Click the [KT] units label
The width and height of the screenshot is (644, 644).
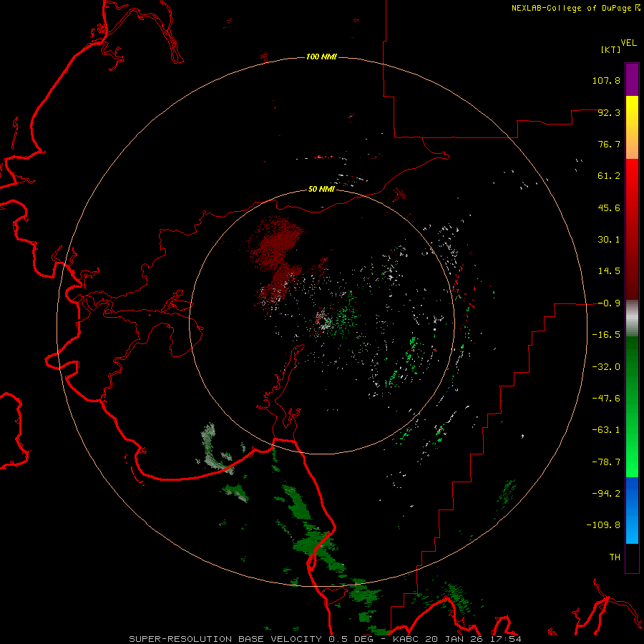[x=611, y=49]
